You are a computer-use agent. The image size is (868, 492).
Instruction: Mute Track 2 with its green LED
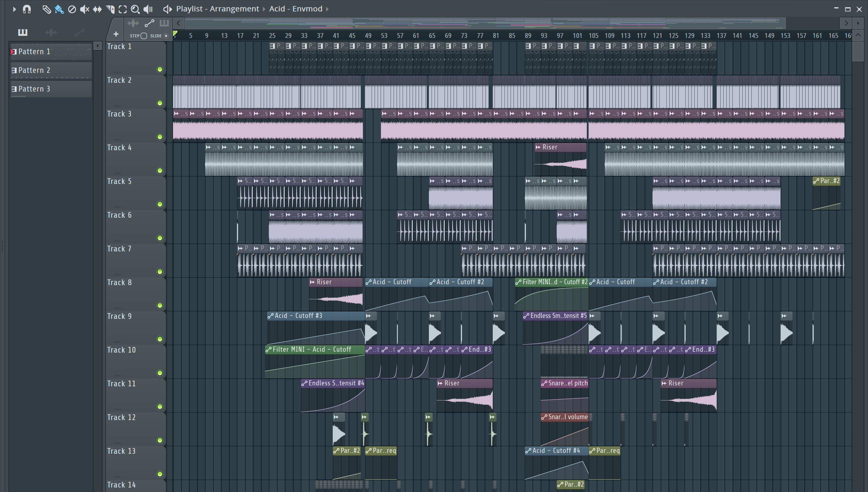pyautogui.click(x=160, y=103)
